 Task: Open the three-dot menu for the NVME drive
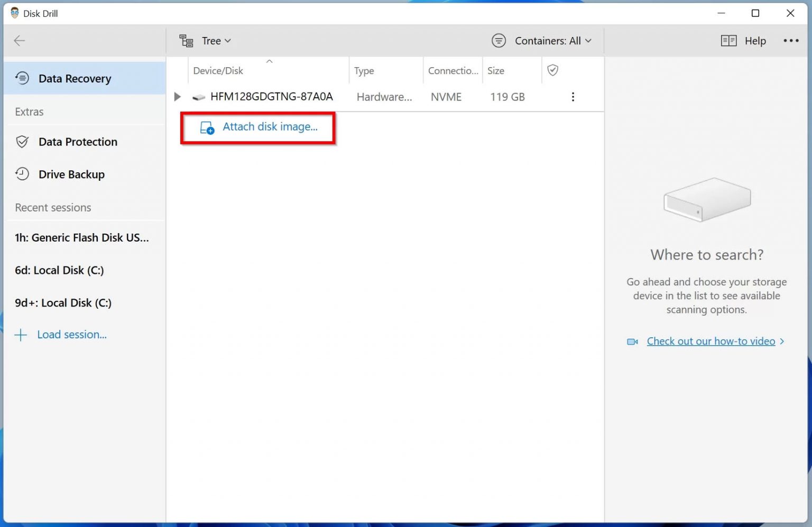(x=573, y=97)
